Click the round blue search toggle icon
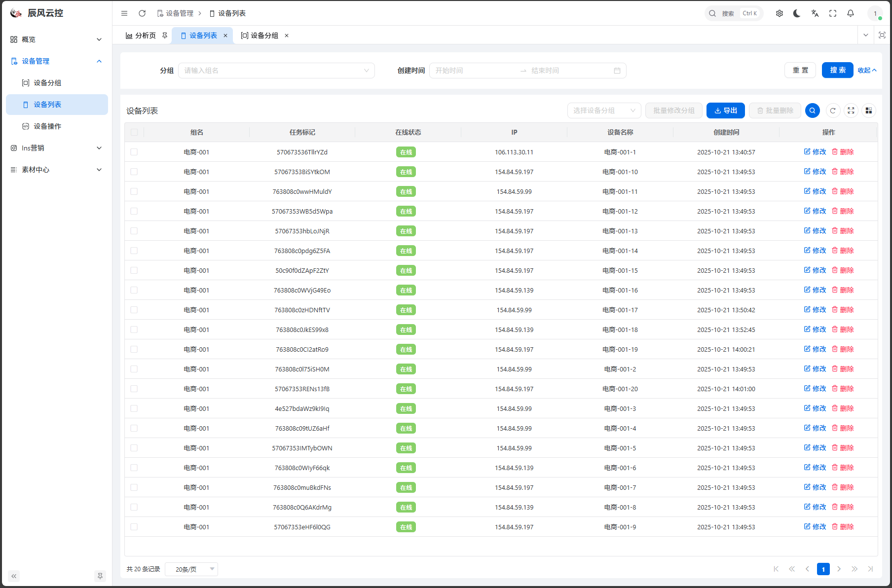892x588 pixels. tap(812, 110)
